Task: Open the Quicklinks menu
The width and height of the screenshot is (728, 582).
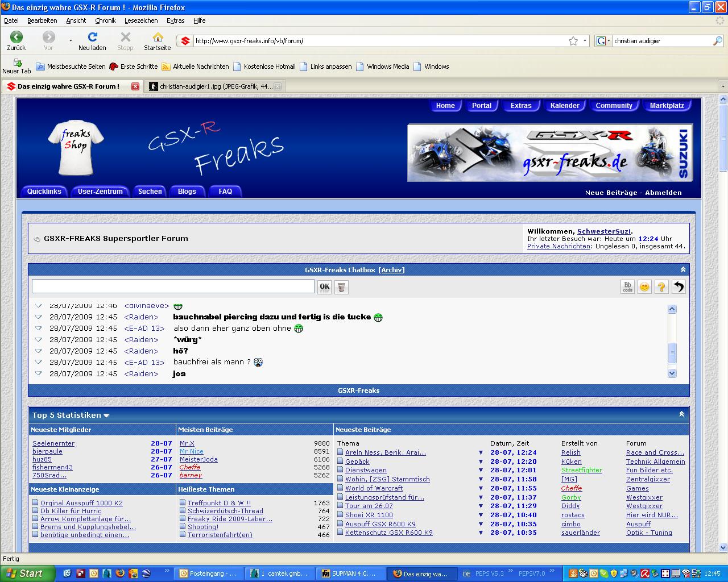Action: [44, 192]
